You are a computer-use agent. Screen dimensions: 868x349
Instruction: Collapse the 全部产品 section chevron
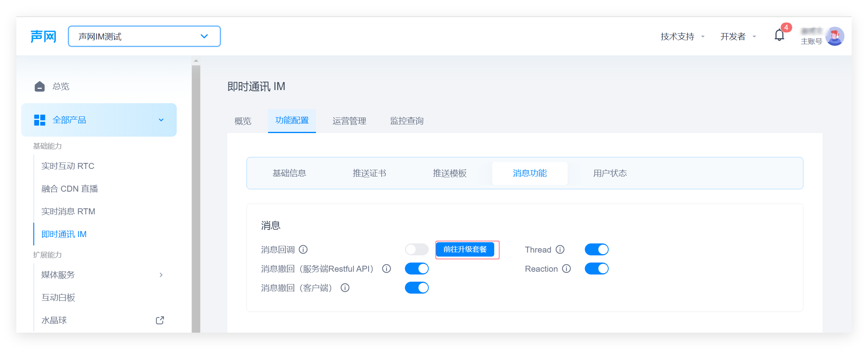tap(161, 120)
